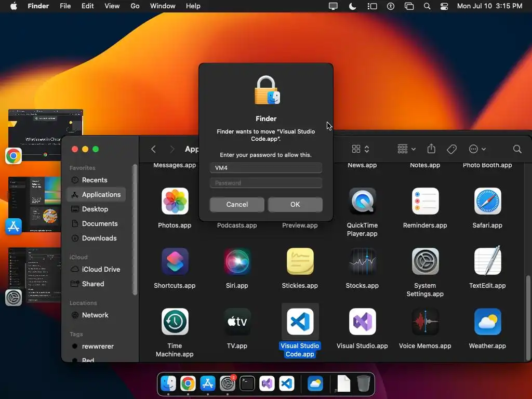Click the Finder window search icon

(517, 149)
